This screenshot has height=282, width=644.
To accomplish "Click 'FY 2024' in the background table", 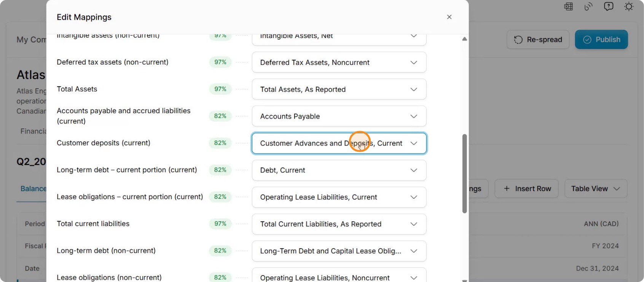I will [605, 246].
